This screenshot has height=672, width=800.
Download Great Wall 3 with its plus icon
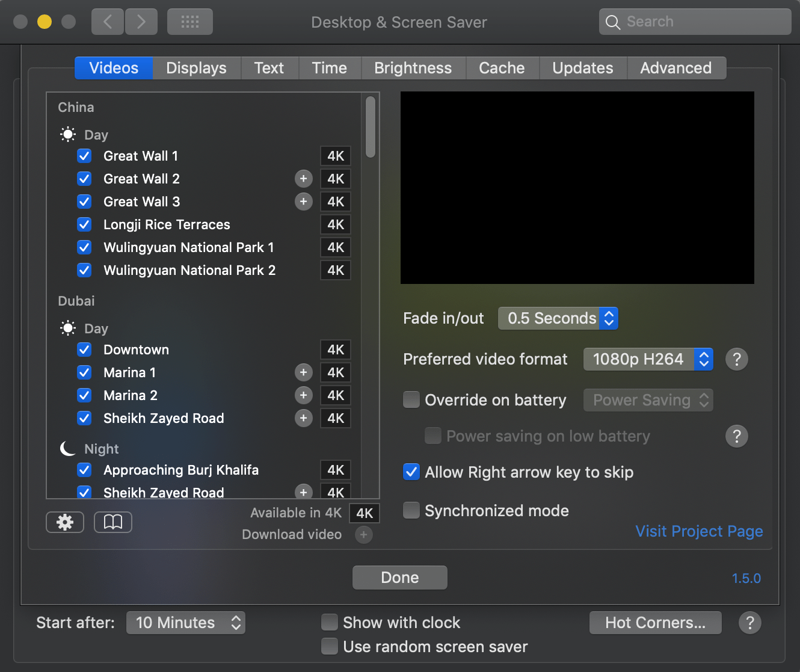(304, 202)
